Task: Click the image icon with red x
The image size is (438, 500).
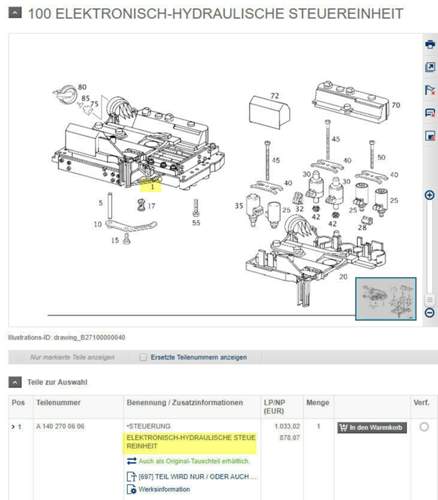Action: [430, 136]
